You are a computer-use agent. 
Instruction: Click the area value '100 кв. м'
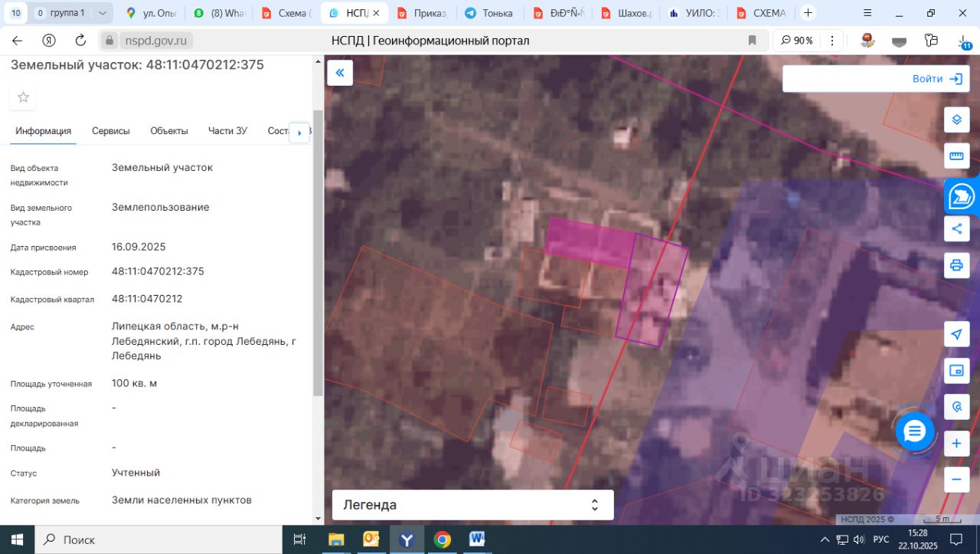134,383
